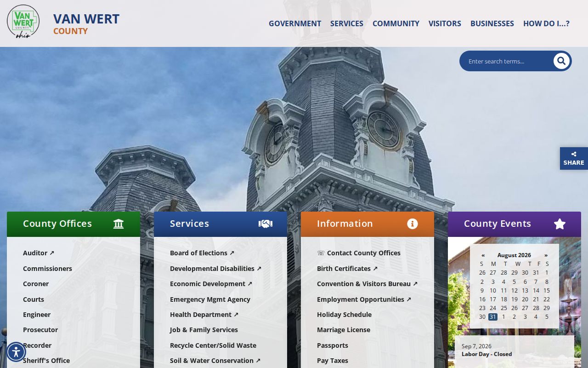
Task: Open the Auditor link
Action: (x=39, y=253)
